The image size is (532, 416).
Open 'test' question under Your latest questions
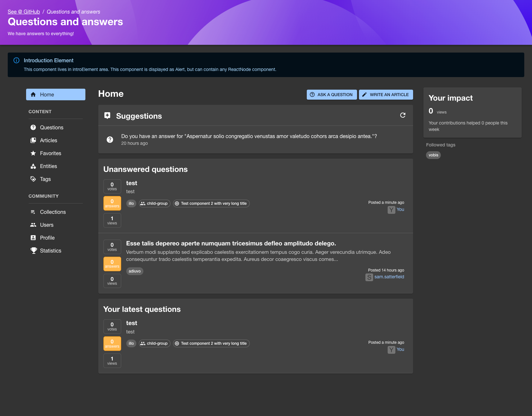131,323
